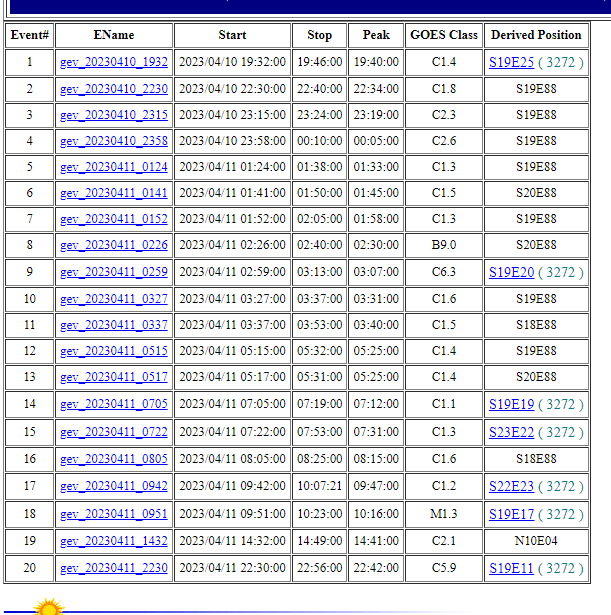The height and width of the screenshot is (615, 611).
Task: Click the EName column header
Action: coord(114,35)
